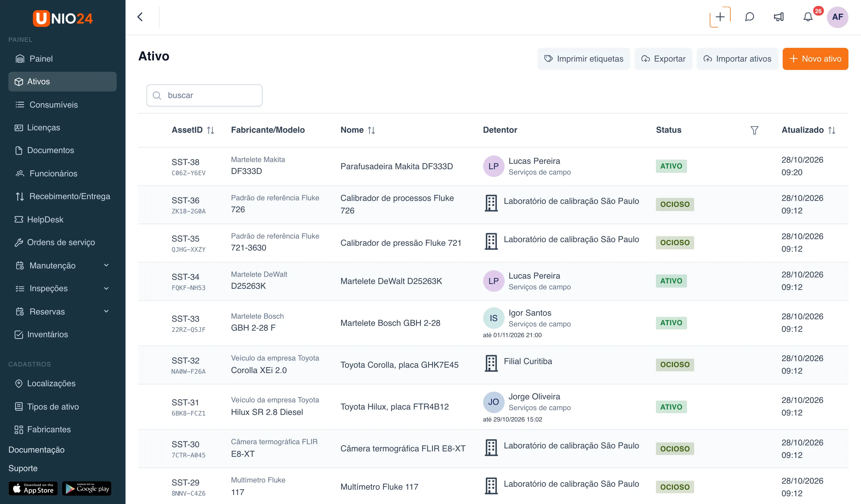
Task: Click the JO avatar for Jorge Oliveira
Action: pyautogui.click(x=493, y=402)
